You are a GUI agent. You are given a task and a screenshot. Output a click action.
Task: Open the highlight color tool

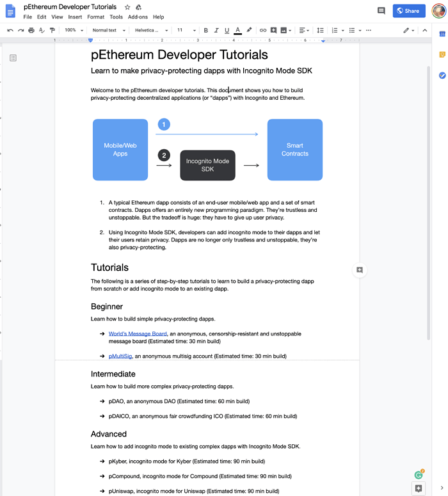249,30
